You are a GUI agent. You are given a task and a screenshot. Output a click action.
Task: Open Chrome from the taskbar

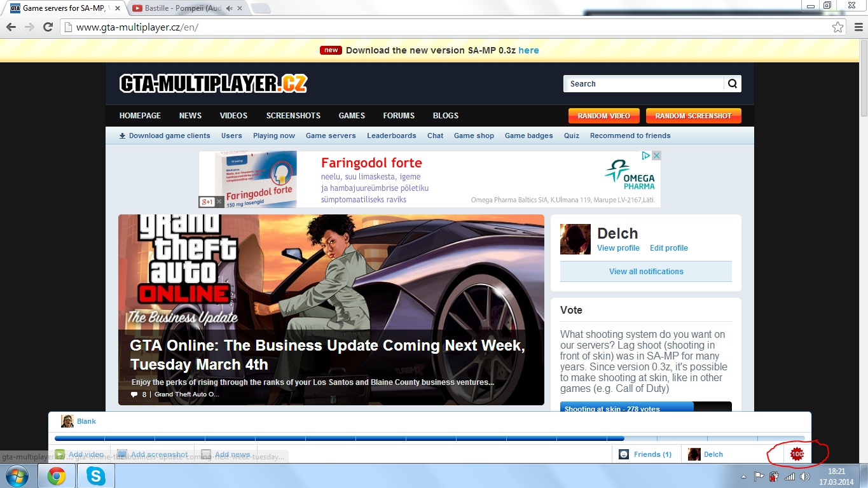click(57, 476)
